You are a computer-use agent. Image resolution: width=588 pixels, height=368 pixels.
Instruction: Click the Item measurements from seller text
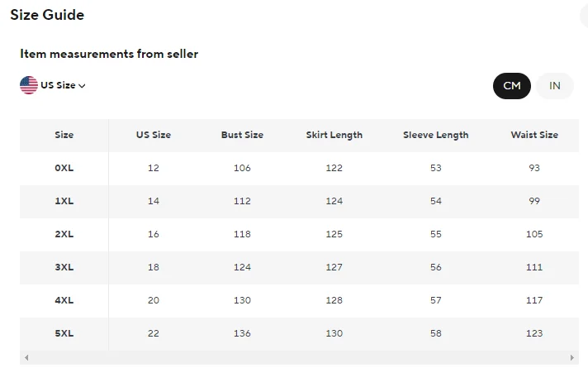click(x=109, y=55)
